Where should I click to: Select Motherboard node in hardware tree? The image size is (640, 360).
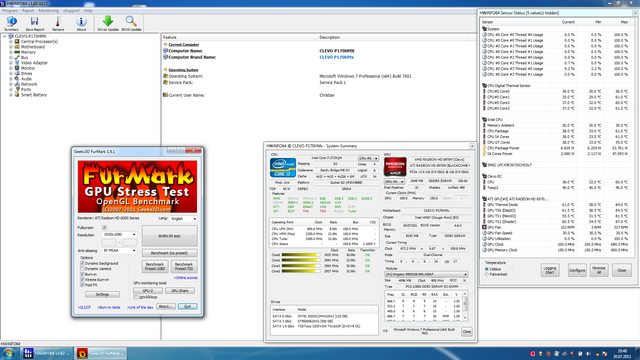coord(33,47)
